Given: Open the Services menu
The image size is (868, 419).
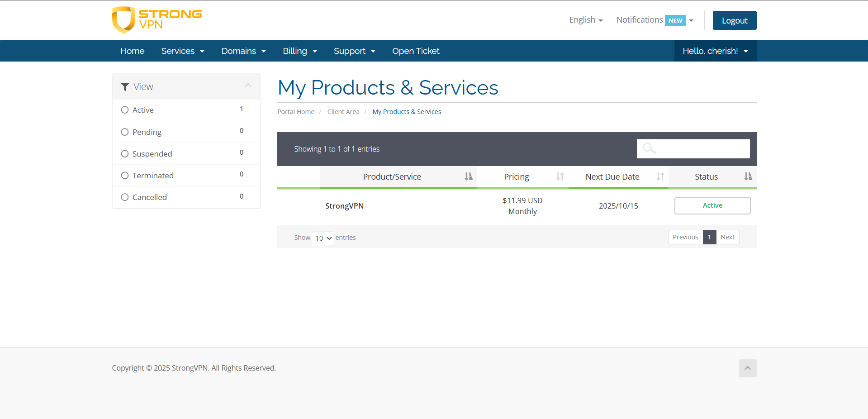Looking at the screenshot, I should coord(183,51).
